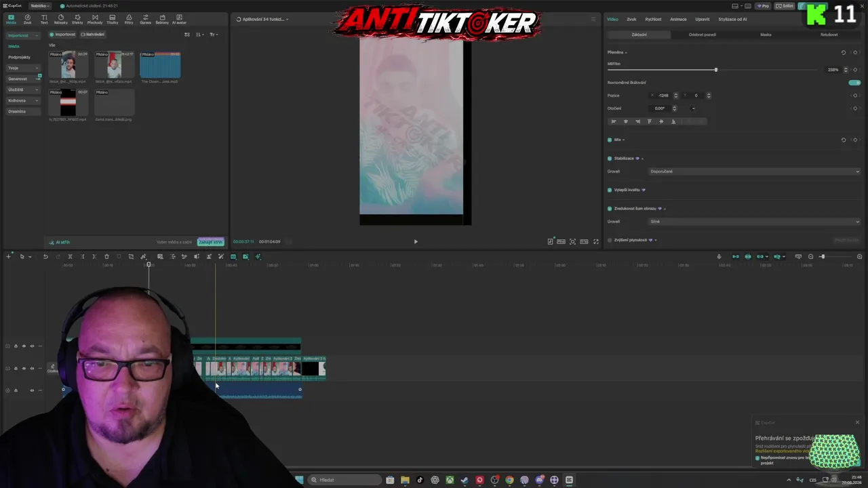The image size is (868, 488).
Task: Switch to the Animace tab
Action: click(678, 19)
